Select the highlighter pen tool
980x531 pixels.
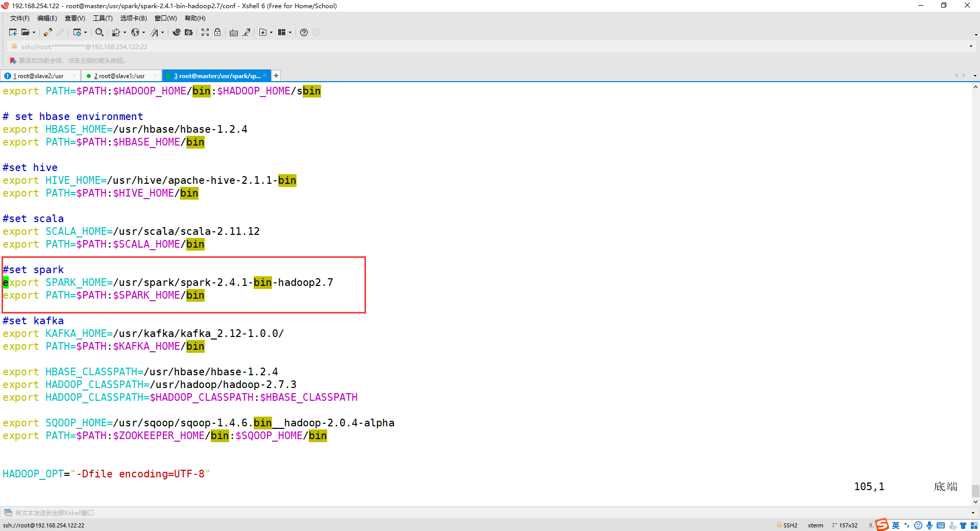click(247, 32)
